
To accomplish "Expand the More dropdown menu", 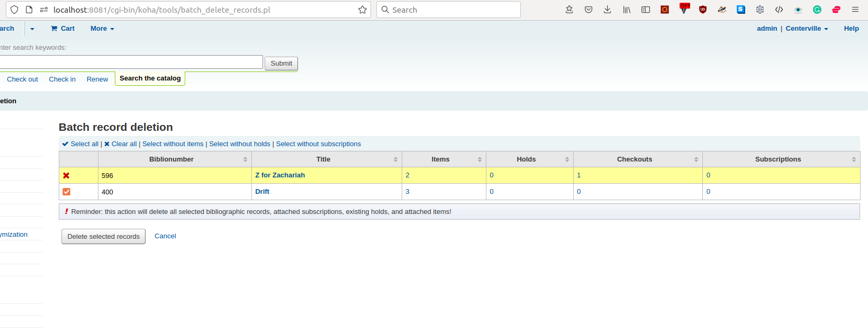I will [x=102, y=29].
